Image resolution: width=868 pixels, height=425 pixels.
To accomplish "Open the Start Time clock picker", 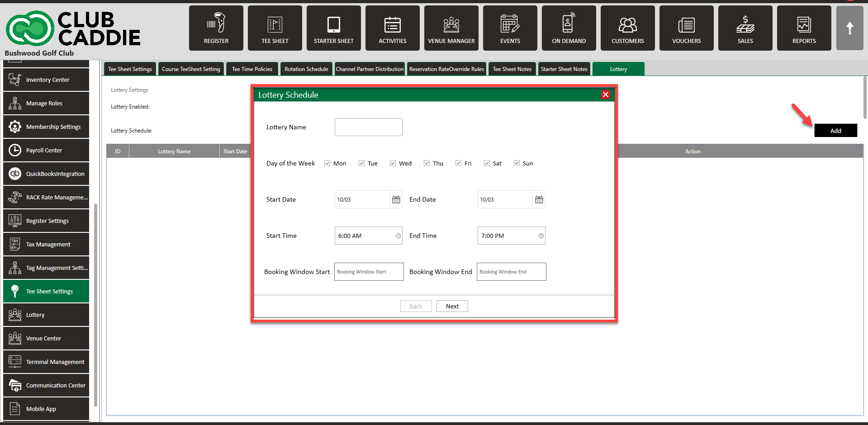I will tap(398, 236).
